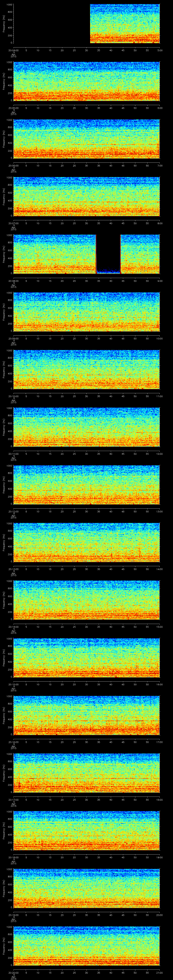Click the "20:14:00" time axis label
Viewport: 173px width, 980px height.
click(13, 627)
